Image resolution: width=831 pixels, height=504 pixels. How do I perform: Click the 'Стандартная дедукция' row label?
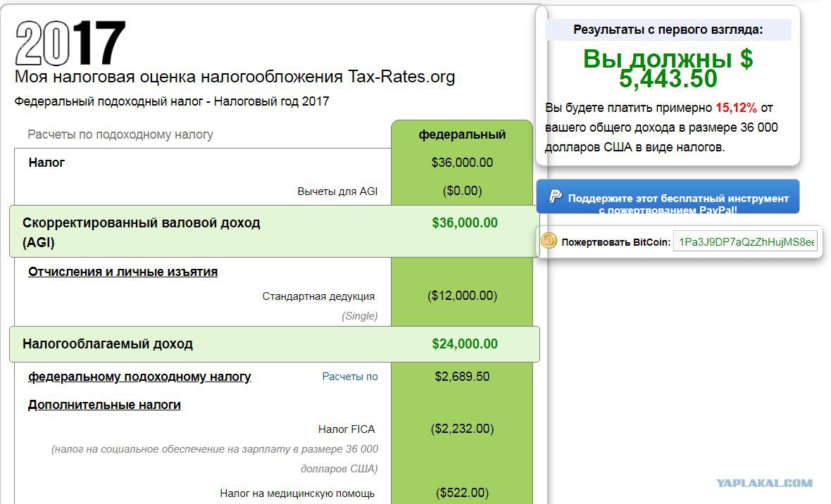coord(318,296)
